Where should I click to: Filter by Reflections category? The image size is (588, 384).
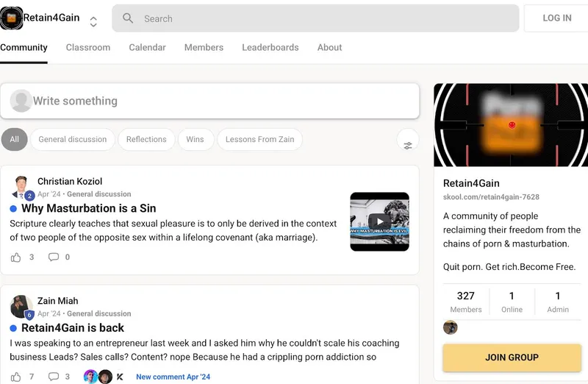[x=146, y=139]
